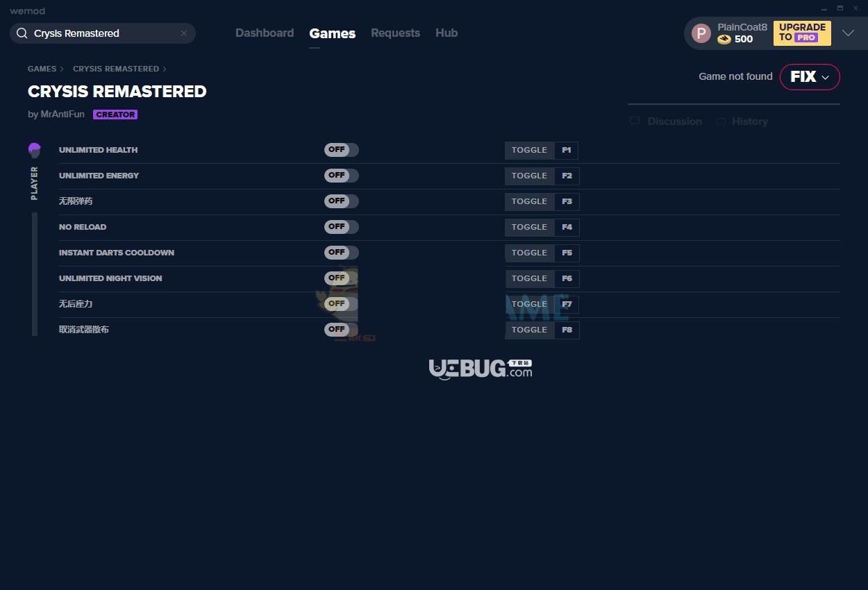The height and width of the screenshot is (590, 868).
Task: Click the History icon
Action: coord(721,121)
